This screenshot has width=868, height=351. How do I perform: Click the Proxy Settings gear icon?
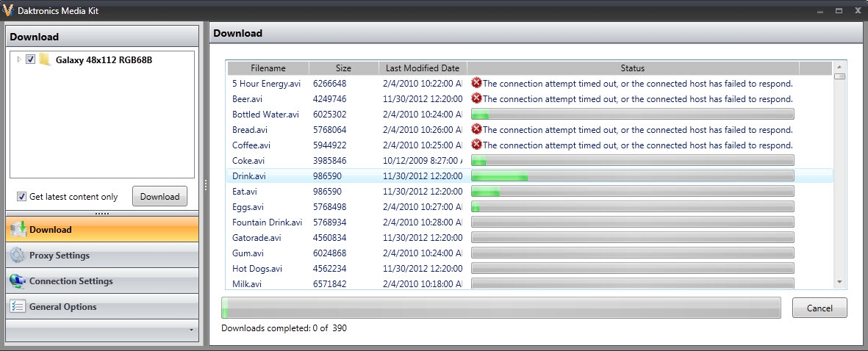point(18,256)
